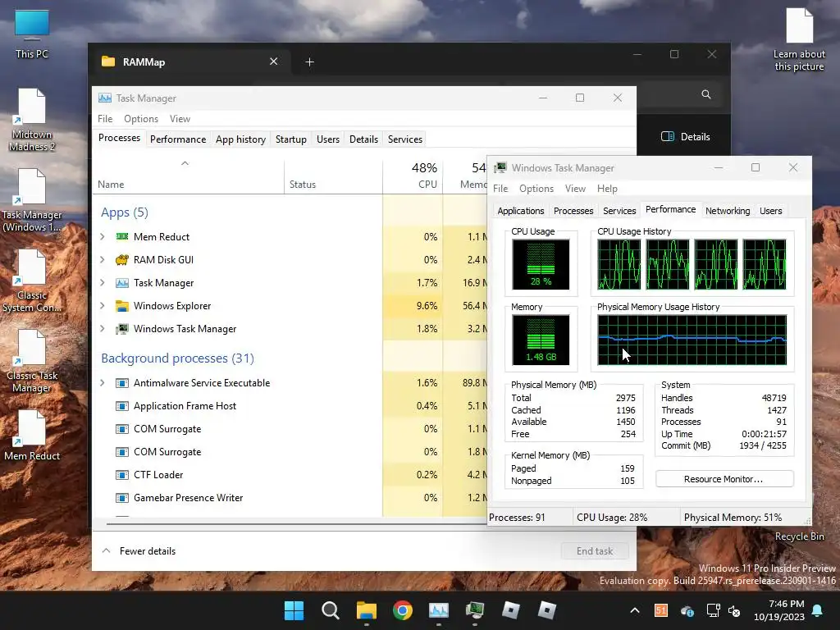The image size is (840, 630).
Task: Click the orange 51 tray icon
Action: pos(661,610)
